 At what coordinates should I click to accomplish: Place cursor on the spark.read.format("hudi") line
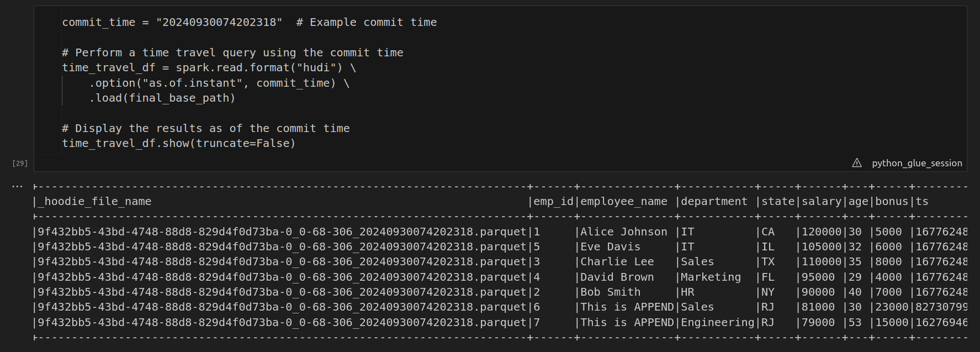coord(208,67)
